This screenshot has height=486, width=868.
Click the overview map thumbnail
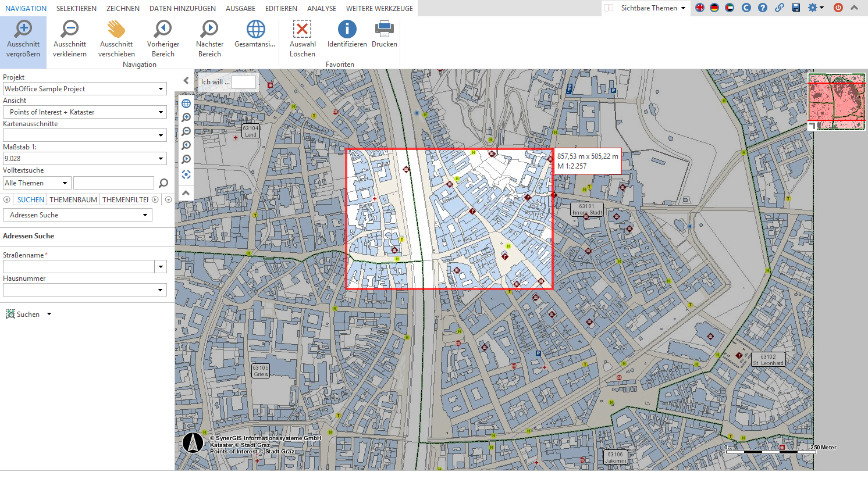coord(837,102)
